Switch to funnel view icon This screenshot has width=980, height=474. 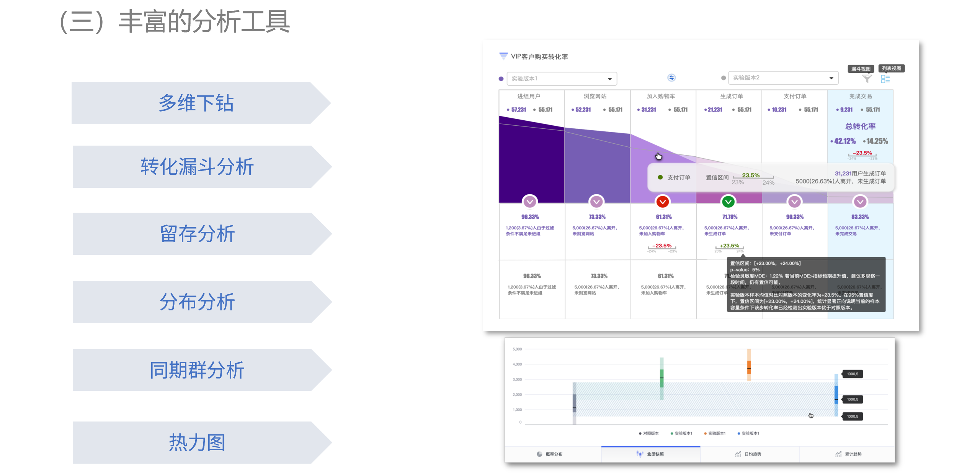point(867,79)
